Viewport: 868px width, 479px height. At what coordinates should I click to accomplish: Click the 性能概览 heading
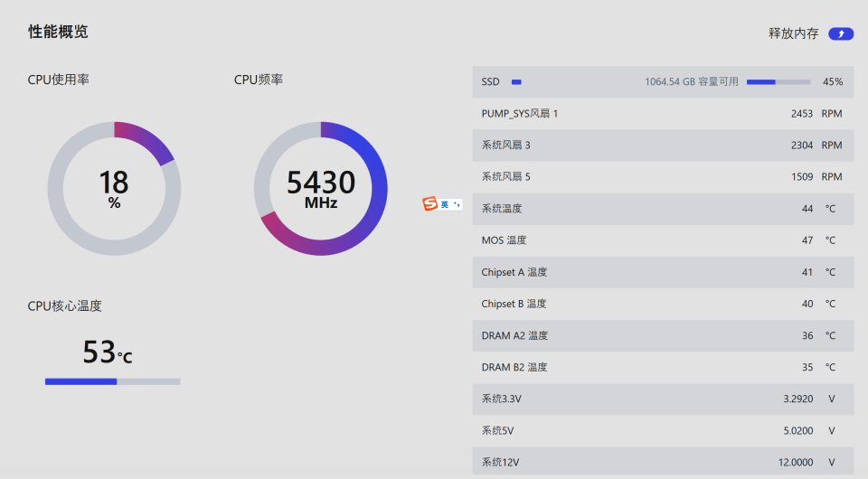click(x=58, y=32)
